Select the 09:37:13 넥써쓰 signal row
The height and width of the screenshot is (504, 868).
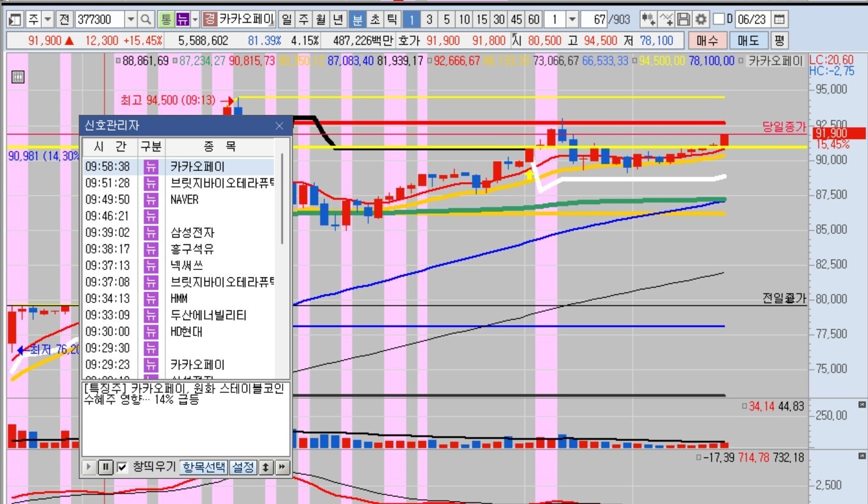179,265
